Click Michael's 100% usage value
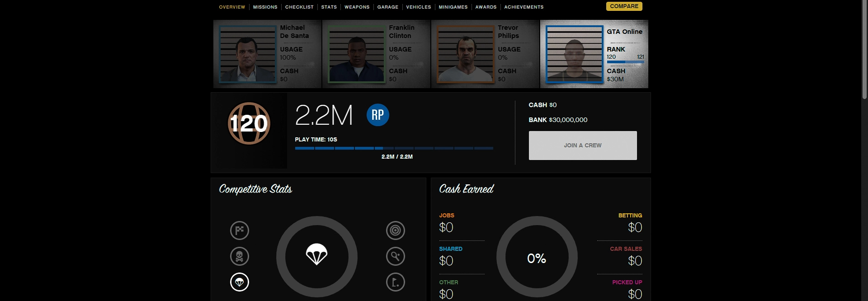Screen dimensions: 868x301 [x=288, y=57]
